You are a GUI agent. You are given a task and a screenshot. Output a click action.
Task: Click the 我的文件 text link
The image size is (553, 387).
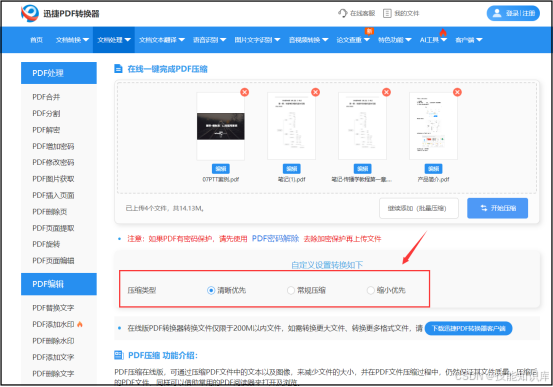tap(407, 13)
